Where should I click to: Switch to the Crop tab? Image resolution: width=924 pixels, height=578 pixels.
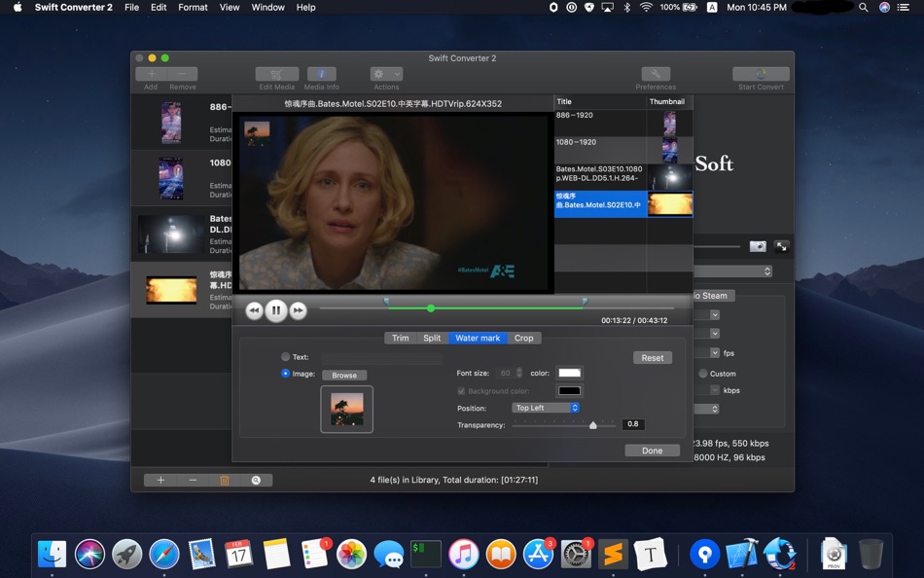[x=523, y=338]
